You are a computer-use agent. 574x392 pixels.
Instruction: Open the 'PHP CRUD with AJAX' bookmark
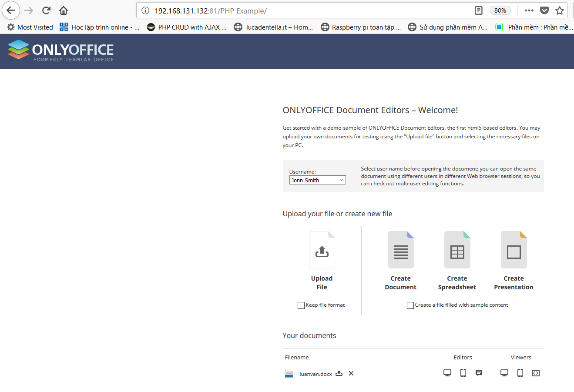187,27
